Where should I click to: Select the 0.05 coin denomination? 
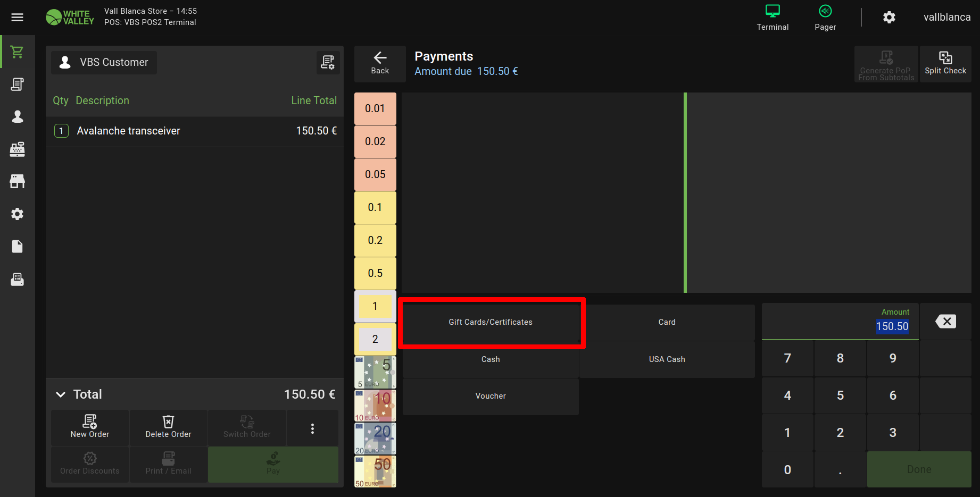click(375, 174)
